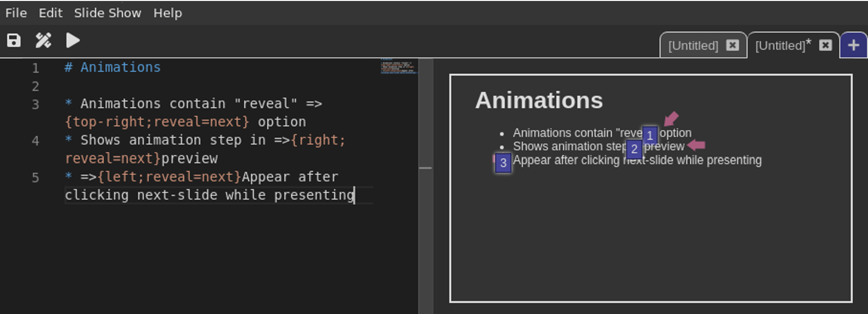Click 'clicking next-slide while presenting' editor line
Viewport: 868px width, 314px height.
click(210, 195)
